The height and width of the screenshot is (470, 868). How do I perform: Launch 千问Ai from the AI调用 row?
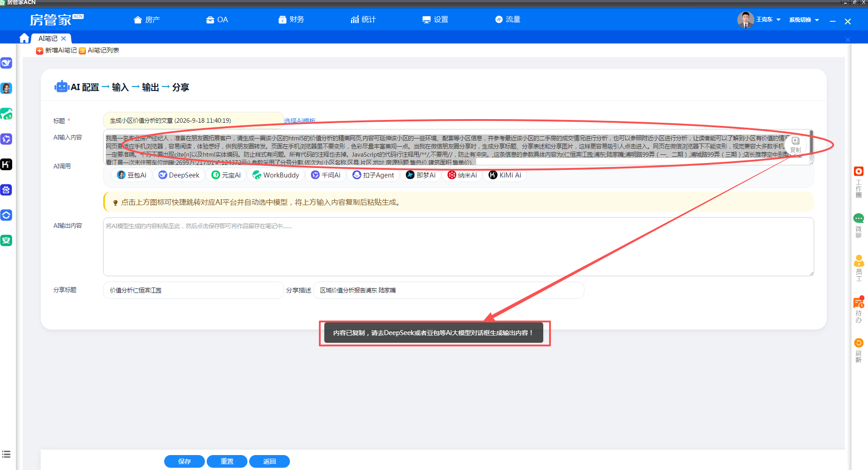point(326,175)
